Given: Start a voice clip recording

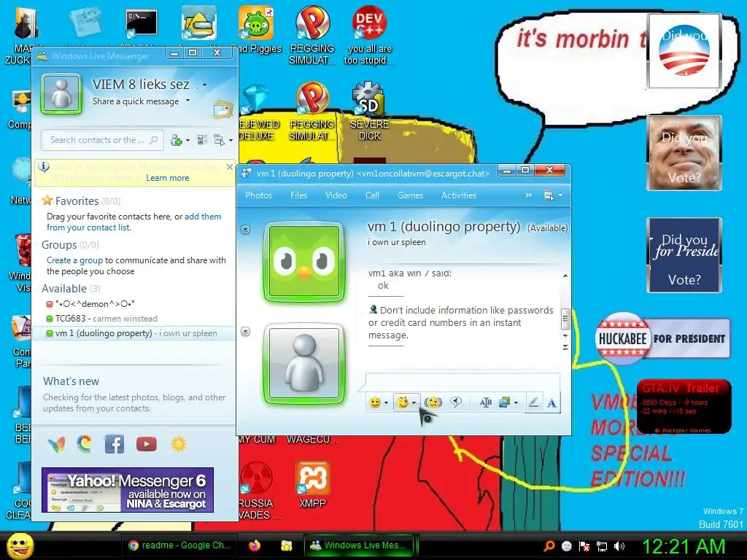Looking at the screenshot, I should point(456,402).
